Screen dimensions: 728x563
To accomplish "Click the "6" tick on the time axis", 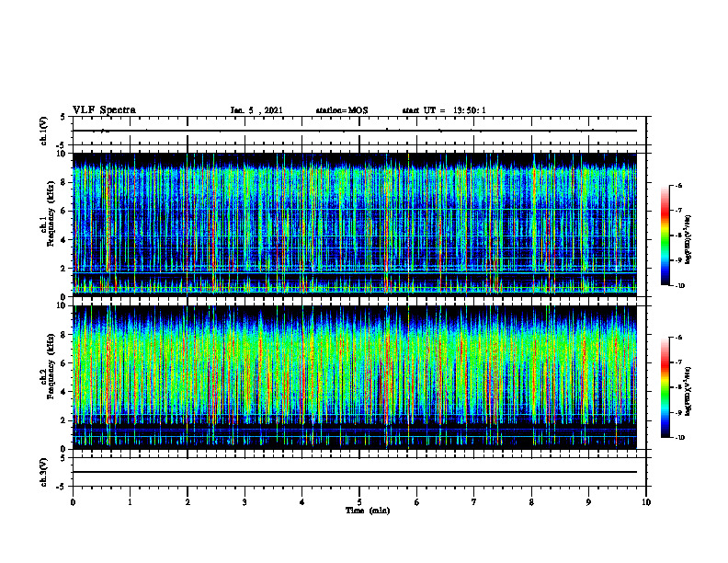I will pos(417,502).
